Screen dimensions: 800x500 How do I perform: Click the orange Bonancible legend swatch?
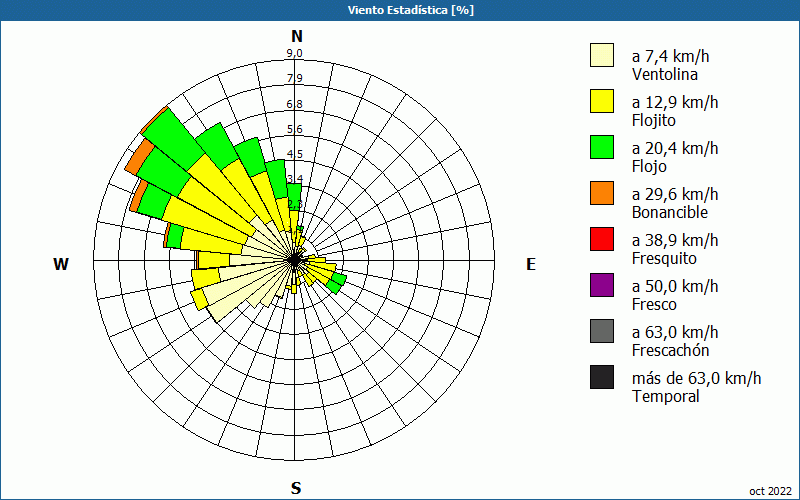click(602, 193)
